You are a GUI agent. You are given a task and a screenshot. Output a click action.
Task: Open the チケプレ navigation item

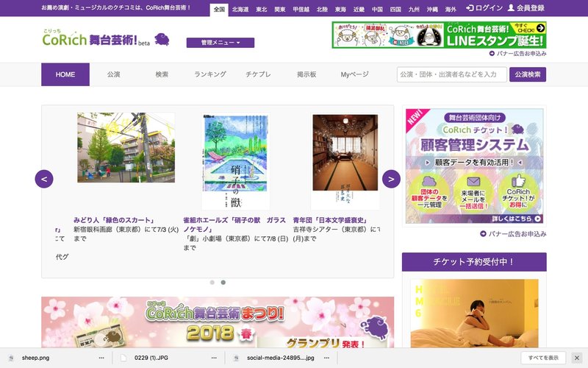click(258, 74)
